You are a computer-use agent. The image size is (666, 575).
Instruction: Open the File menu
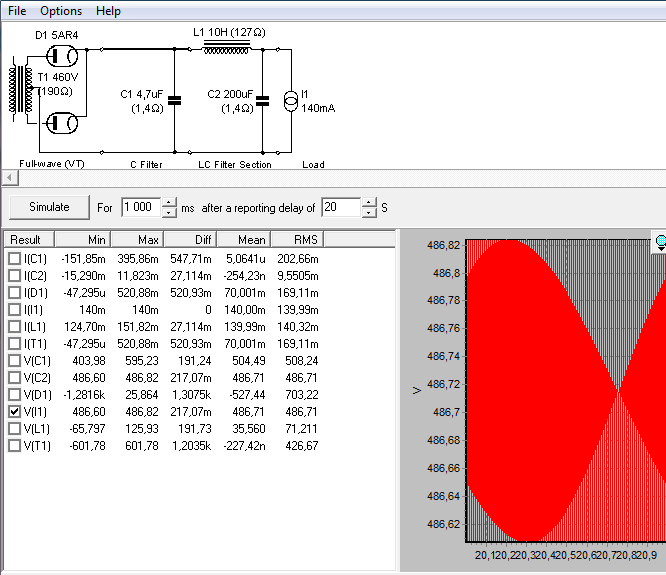click(17, 11)
